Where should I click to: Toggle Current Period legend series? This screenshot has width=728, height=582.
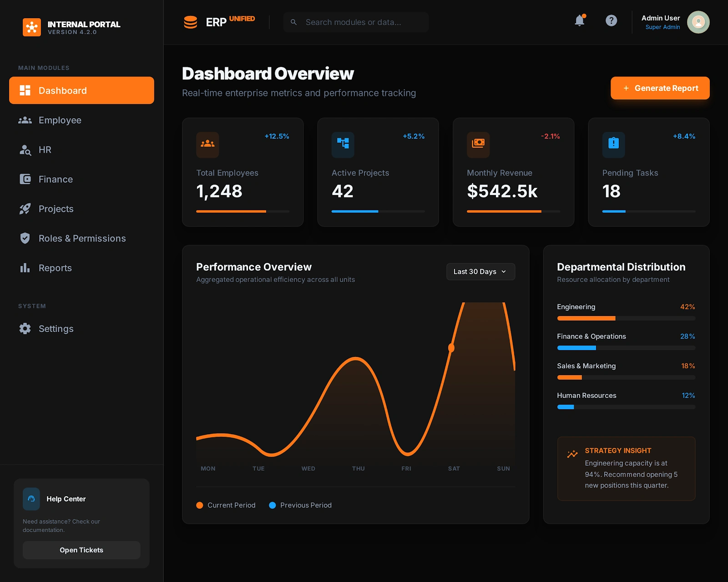point(226,505)
